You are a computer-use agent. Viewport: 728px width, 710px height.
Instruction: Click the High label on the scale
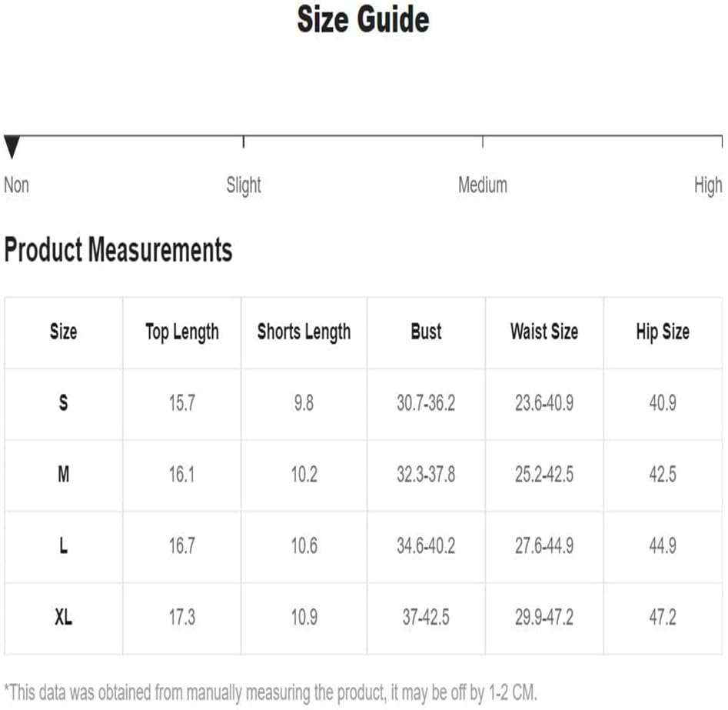[708, 185]
